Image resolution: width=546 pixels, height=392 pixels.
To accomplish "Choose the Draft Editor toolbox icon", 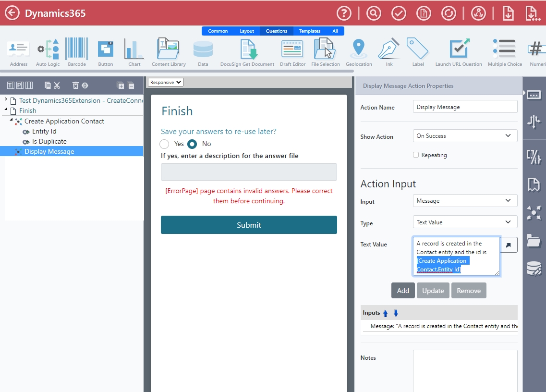I will click(x=292, y=52).
